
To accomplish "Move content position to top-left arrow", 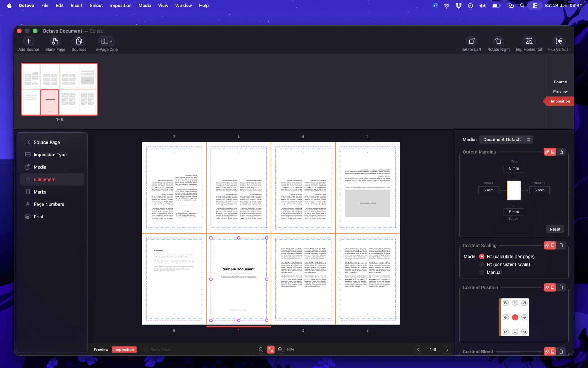I will 506,303.
